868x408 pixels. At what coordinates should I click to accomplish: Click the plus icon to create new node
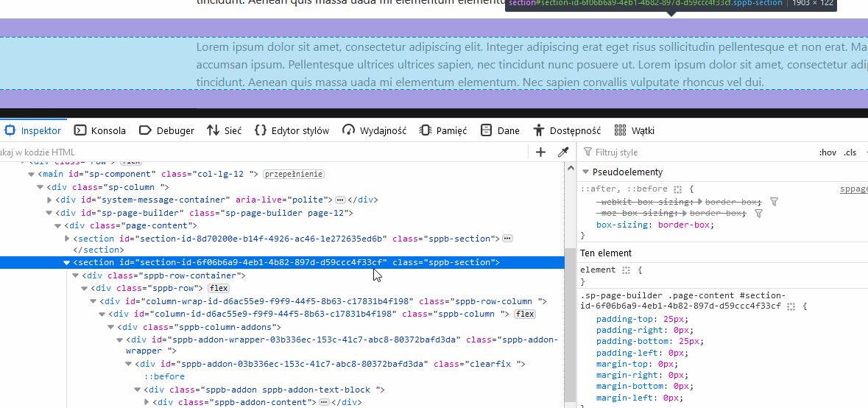(540, 152)
